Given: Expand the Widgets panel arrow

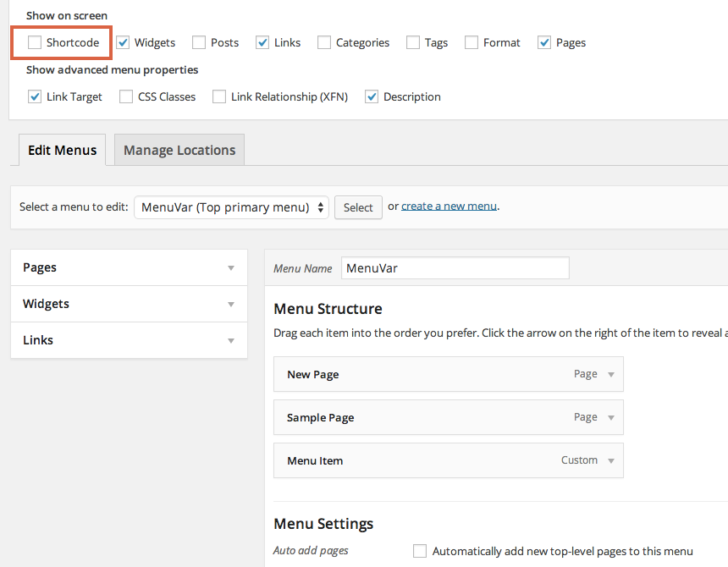Looking at the screenshot, I should [x=231, y=305].
